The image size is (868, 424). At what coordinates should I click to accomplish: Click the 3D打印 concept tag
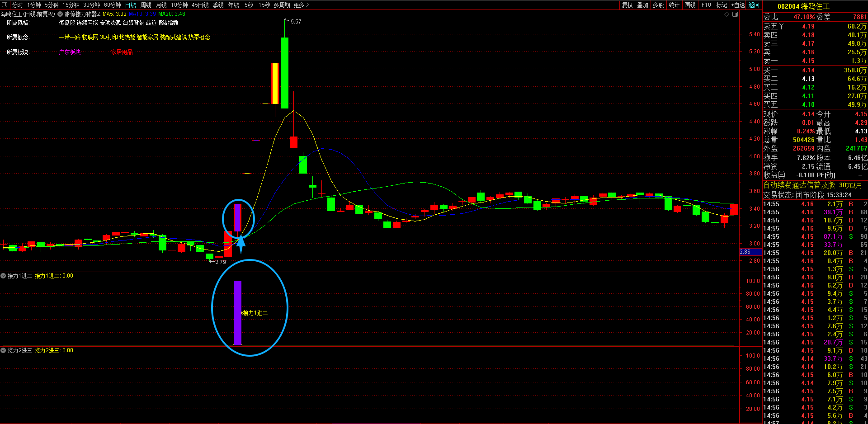point(109,37)
